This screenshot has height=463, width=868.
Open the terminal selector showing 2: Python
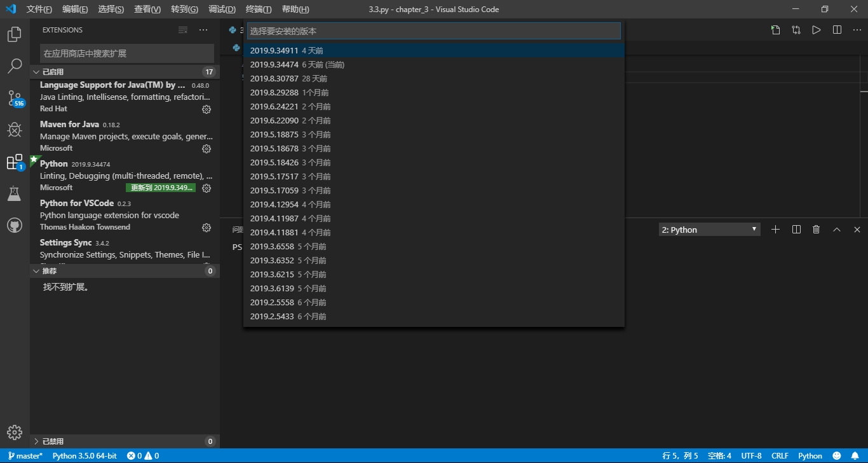pyautogui.click(x=709, y=228)
